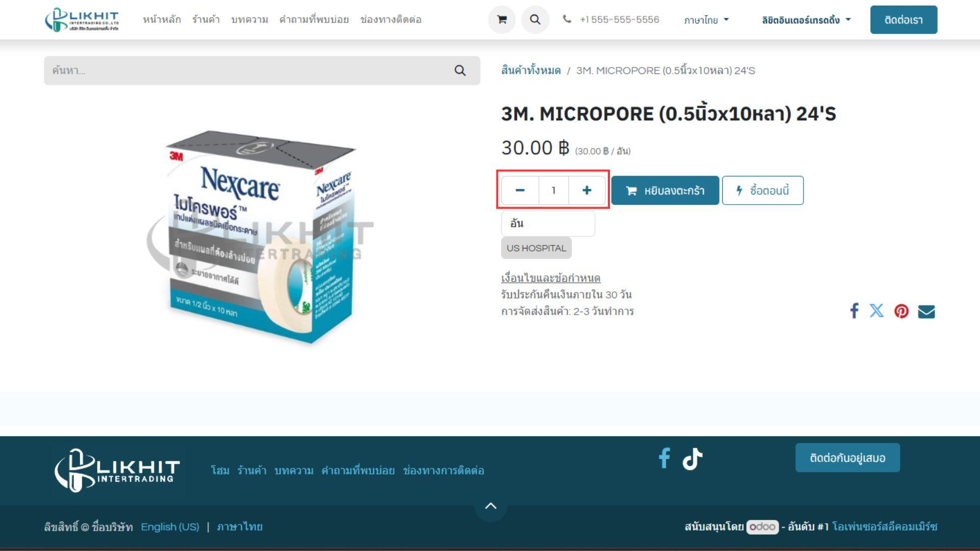Click the อัน unit of measure field

548,223
